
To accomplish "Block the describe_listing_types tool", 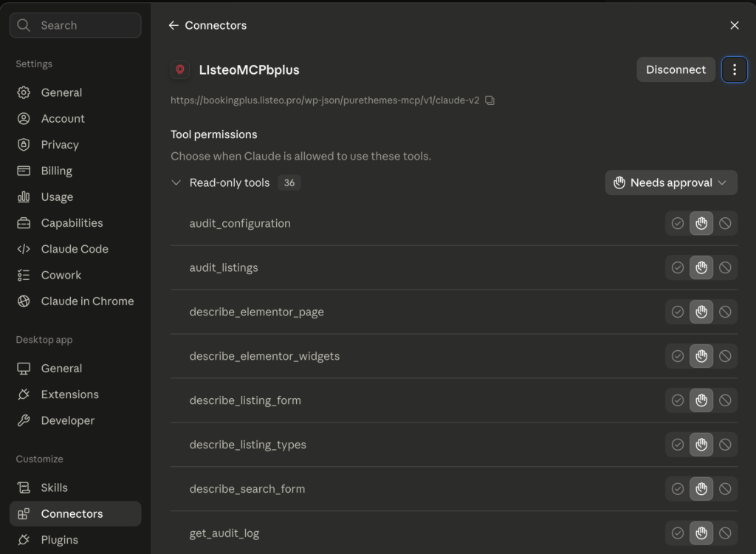I will point(725,445).
